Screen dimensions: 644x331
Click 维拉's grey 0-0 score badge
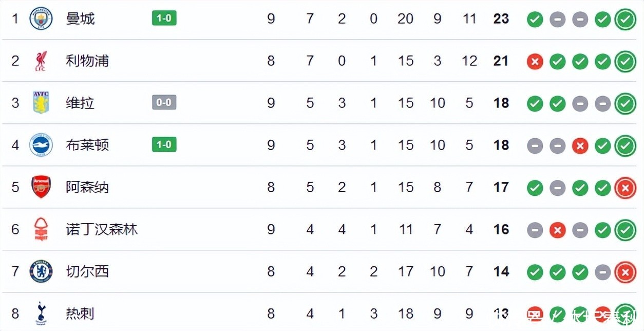coord(164,103)
